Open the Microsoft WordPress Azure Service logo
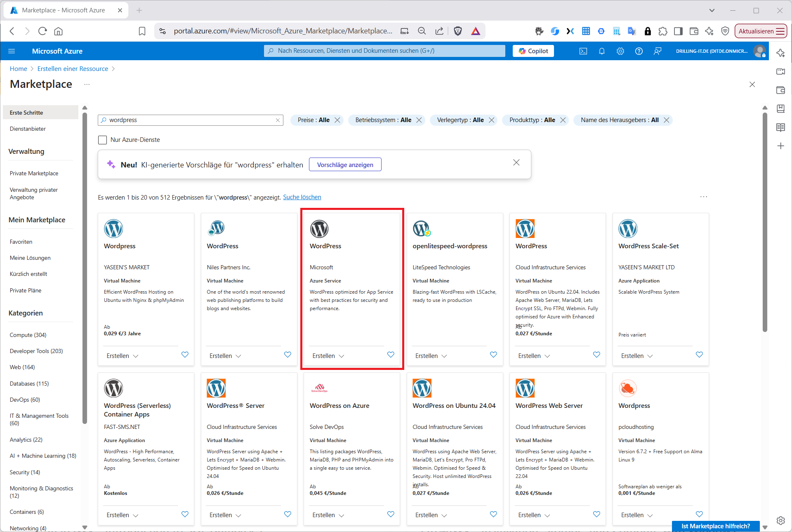 tap(319, 228)
